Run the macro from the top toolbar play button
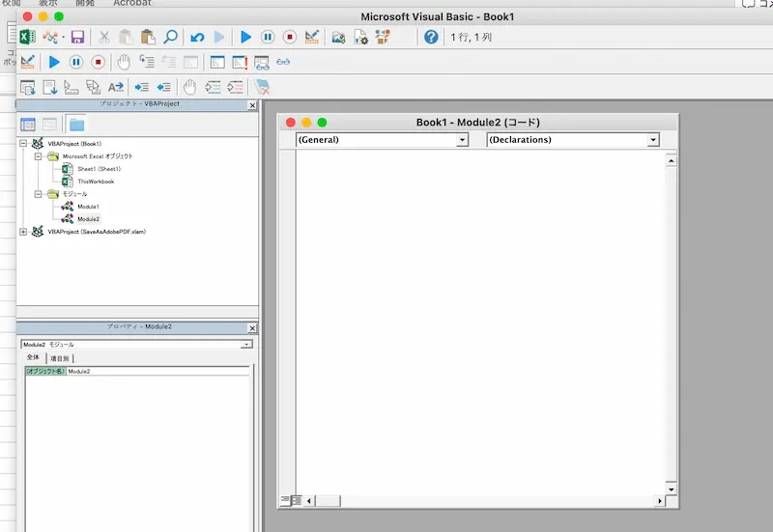The height and width of the screenshot is (532, 773). tap(245, 37)
